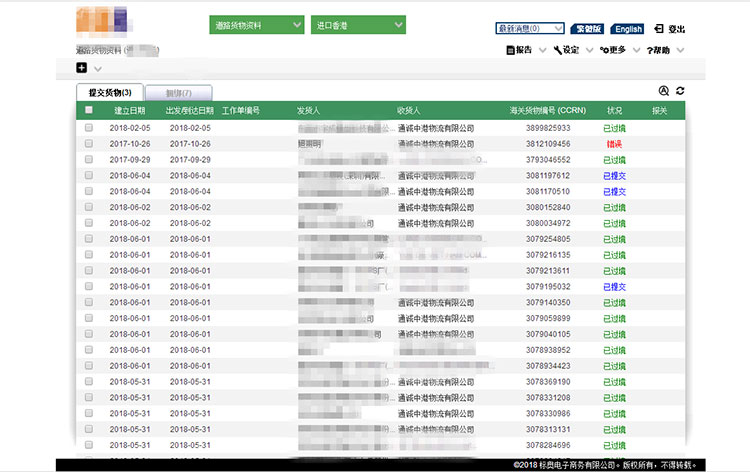Expand the 道路货物资料 green dropdown

coord(256,24)
